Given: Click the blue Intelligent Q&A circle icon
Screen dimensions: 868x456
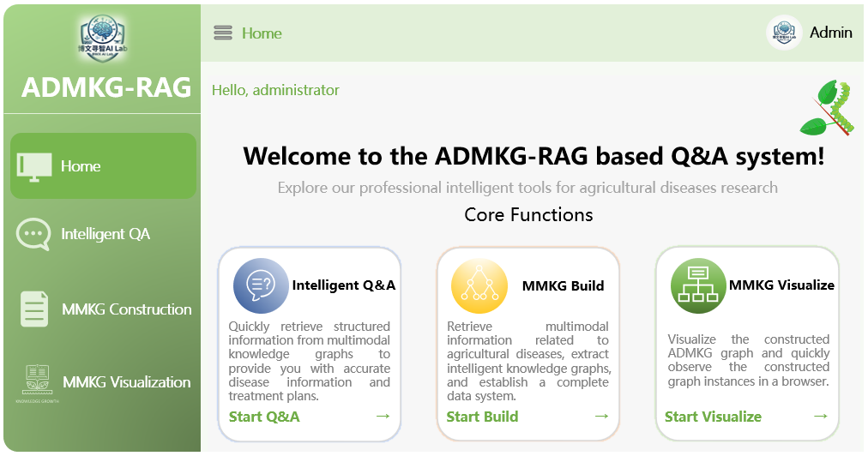Looking at the screenshot, I should click(x=261, y=285).
